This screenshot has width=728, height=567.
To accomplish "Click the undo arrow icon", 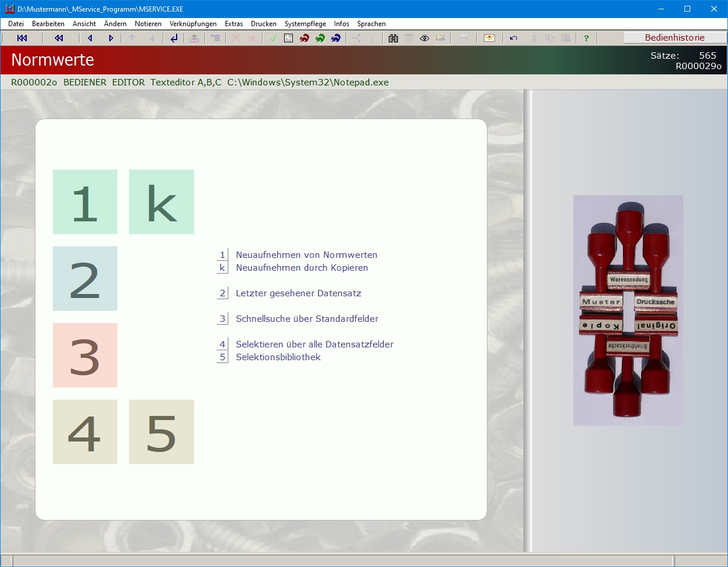I will point(514,38).
